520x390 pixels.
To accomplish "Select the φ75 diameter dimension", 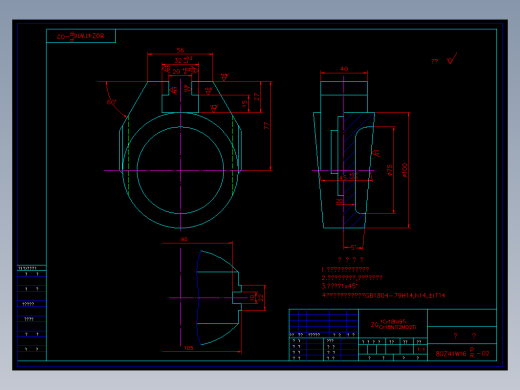I will 390,170.
